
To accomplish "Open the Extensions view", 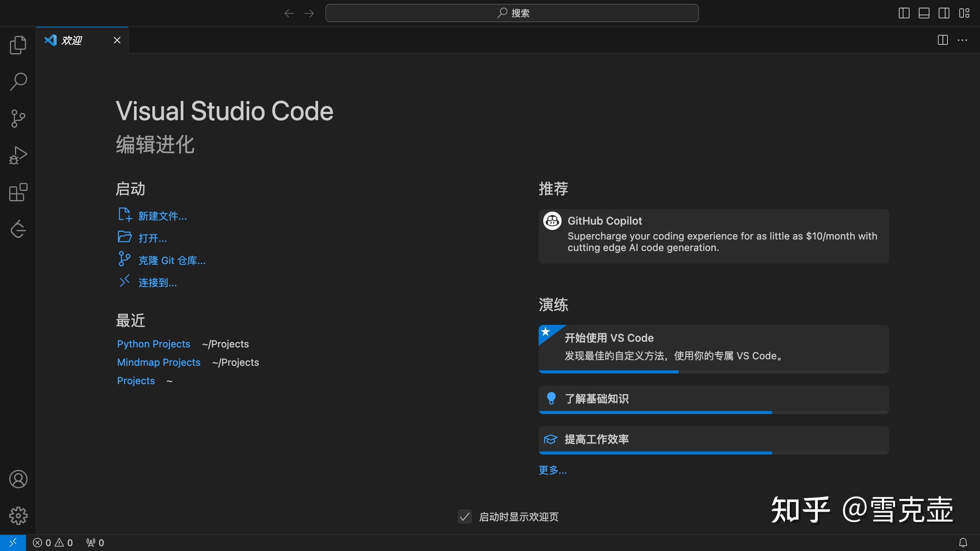I will pyautogui.click(x=18, y=192).
